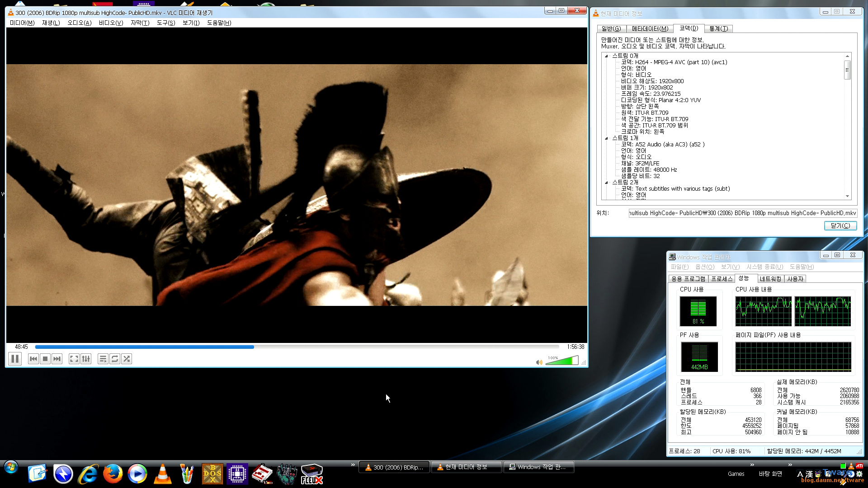Toggle random shuffle playback

pyautogui.click(x=127, y=359)
